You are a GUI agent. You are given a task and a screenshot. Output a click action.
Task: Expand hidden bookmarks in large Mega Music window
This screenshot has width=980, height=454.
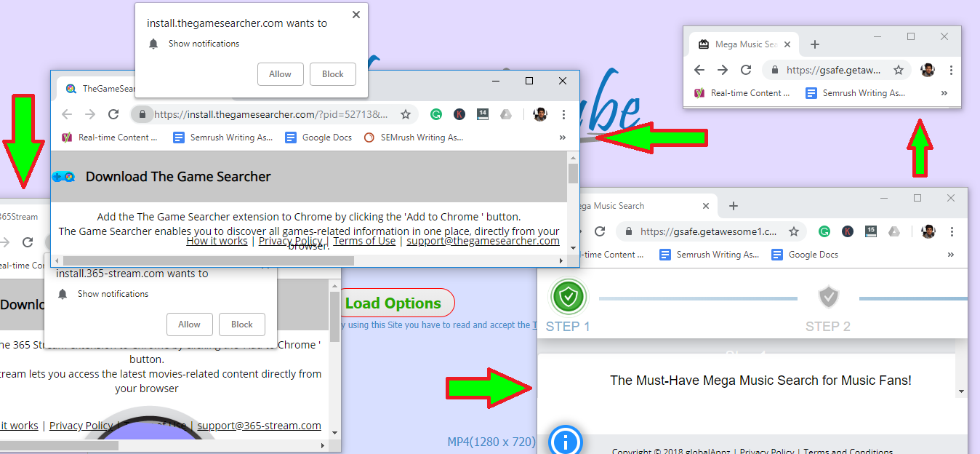(950, 255)
